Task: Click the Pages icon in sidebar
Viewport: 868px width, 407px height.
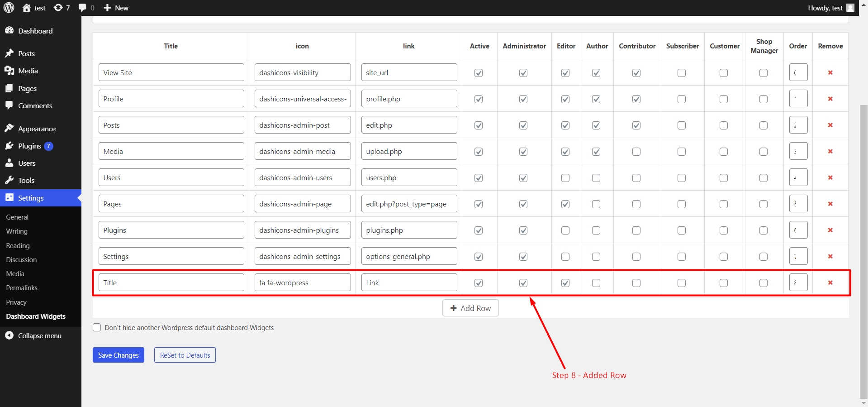Action: click(x=9, y=88)
